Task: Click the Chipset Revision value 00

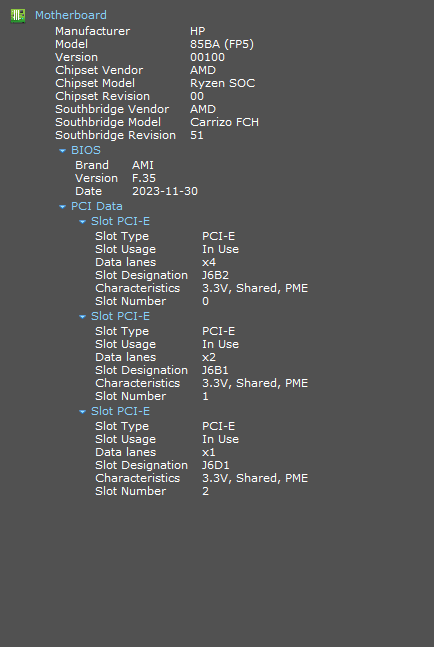Action: pos(197,96)
